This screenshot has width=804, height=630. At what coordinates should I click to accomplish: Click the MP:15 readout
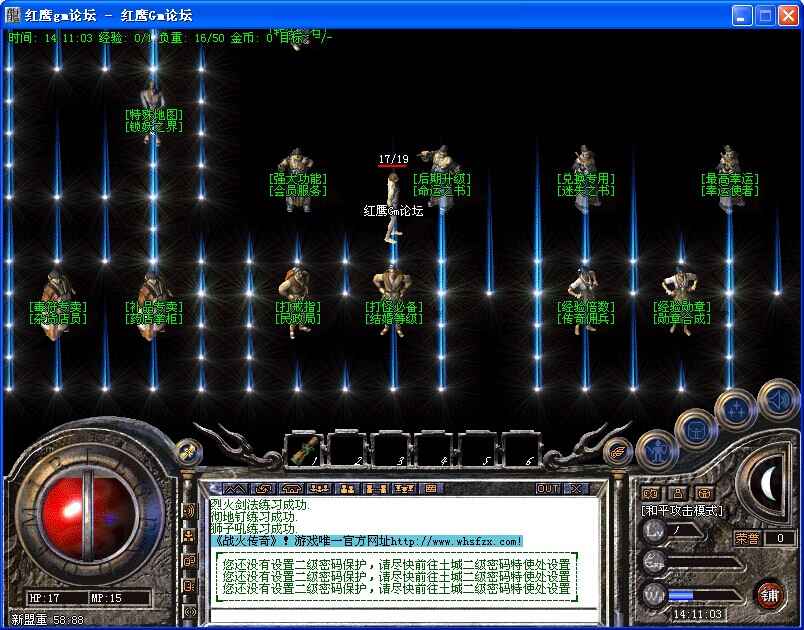point(106,598)
